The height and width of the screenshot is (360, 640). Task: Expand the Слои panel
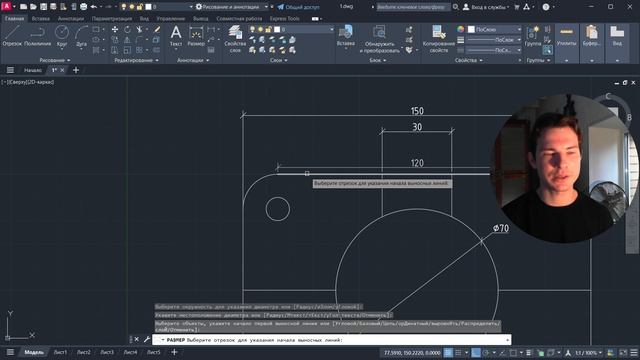point(279,60)
